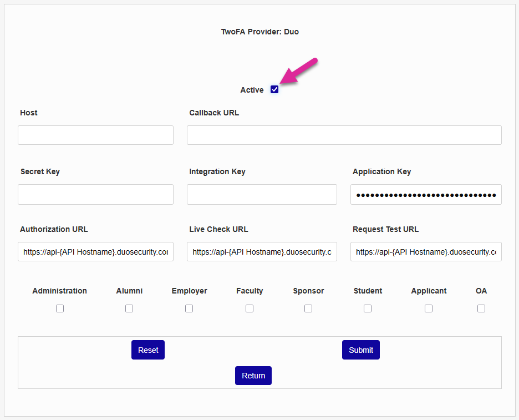Select the Secret Key text box
This screenshot has width=519, height=420.
point(95,194)
